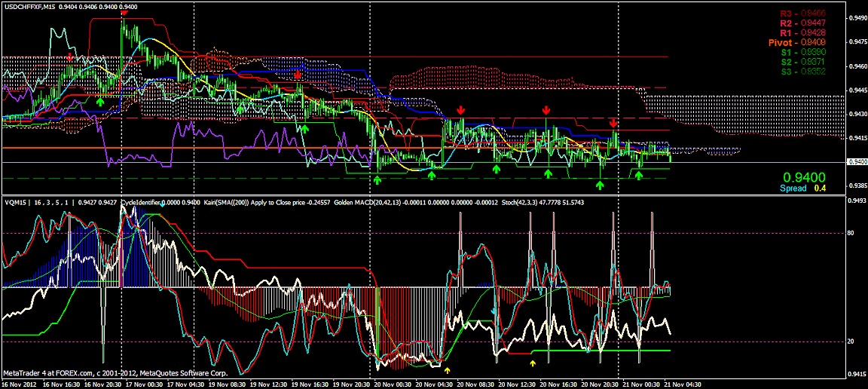The width and height of the screenshot is (868, 389).
Task: Click the red arrow above the 19 Nov 16:30 candles
Action: click(x=298, y=75)
